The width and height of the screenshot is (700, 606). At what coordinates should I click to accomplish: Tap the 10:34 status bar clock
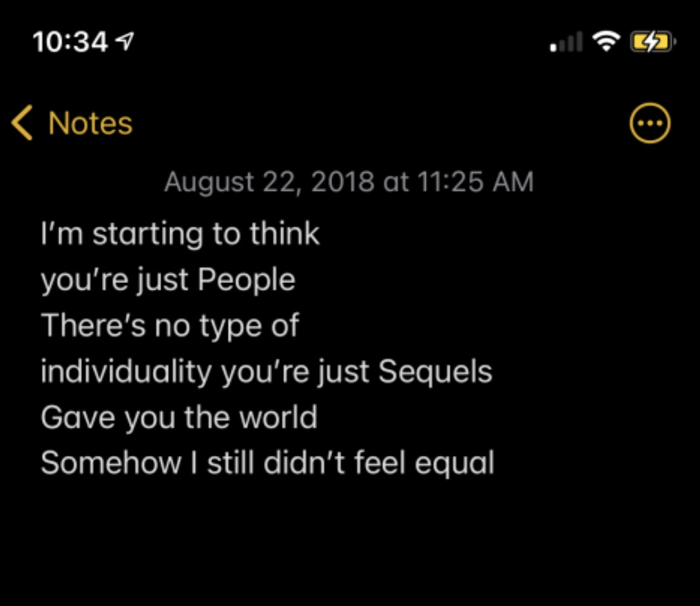[x=69, y=43]
